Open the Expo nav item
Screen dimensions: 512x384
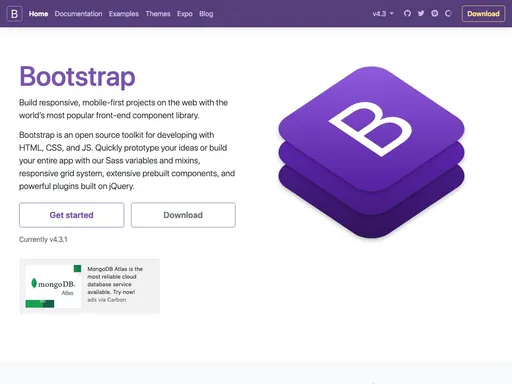coord(185,14)
